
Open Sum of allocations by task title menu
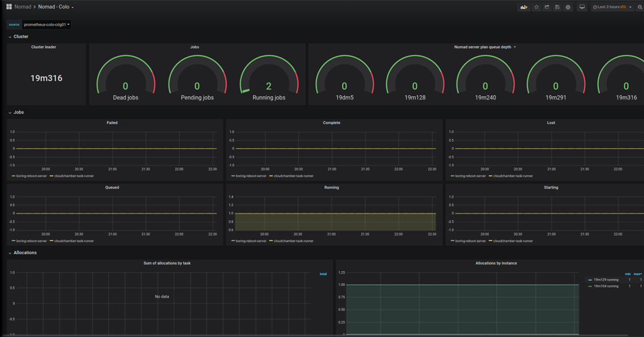click(167, 263)
